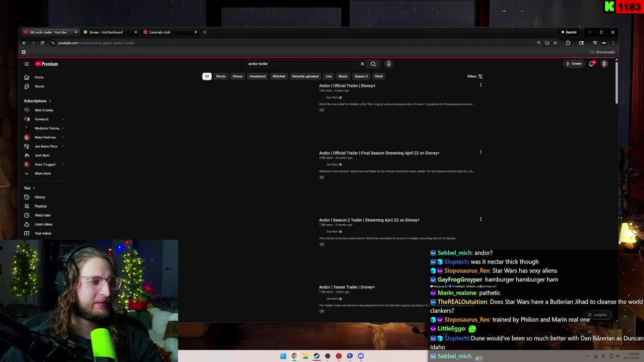The image size is (644, 362).
Task: Click the Chrome address bar URL
Action: (96, 43)
